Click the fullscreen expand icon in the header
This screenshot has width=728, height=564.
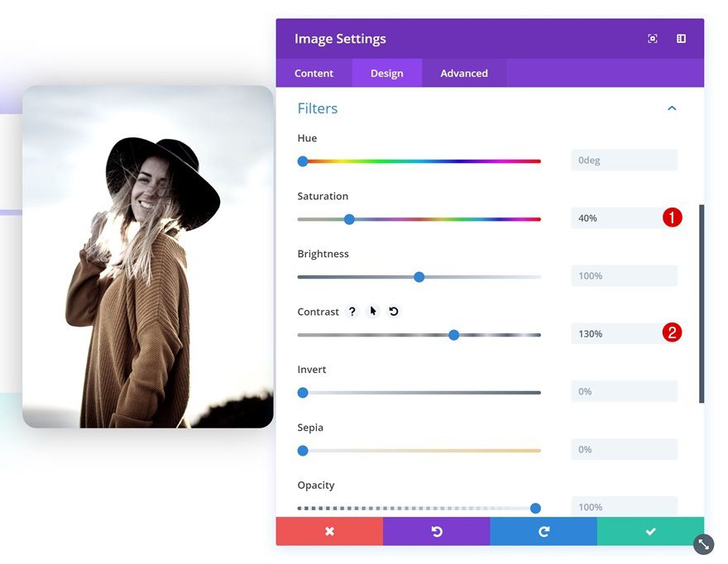coord(653,38)
